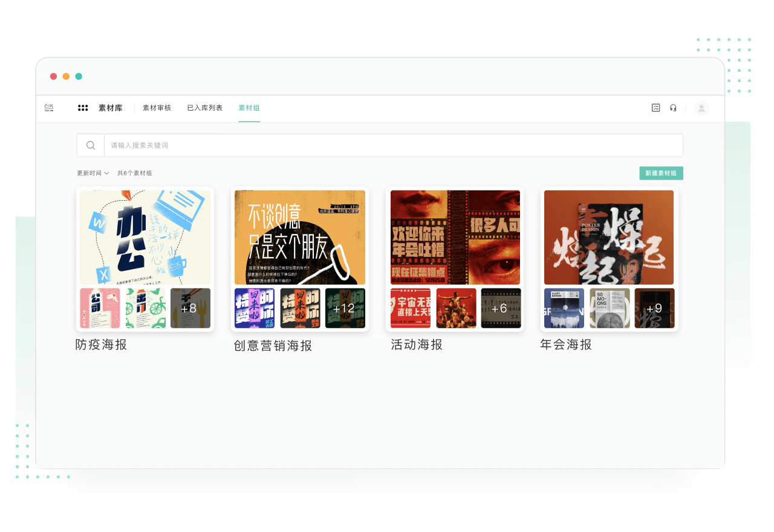Viewport: 774px width, 532px height.
Task: Open the 更新时间 sort dropdown
Action: (x=93, y=173)
